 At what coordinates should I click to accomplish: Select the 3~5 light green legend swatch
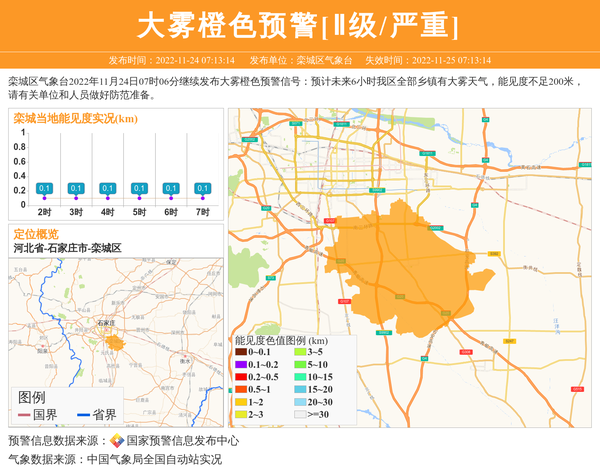point(299,352)
